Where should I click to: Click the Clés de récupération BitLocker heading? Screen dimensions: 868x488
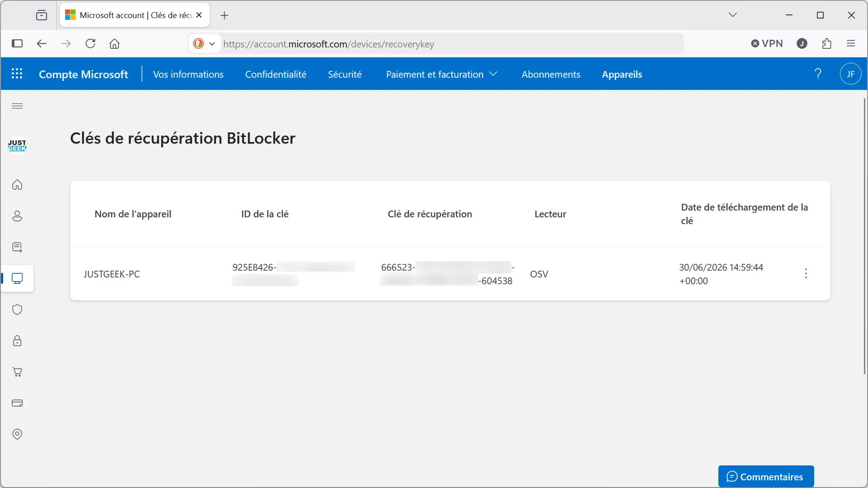183,138
